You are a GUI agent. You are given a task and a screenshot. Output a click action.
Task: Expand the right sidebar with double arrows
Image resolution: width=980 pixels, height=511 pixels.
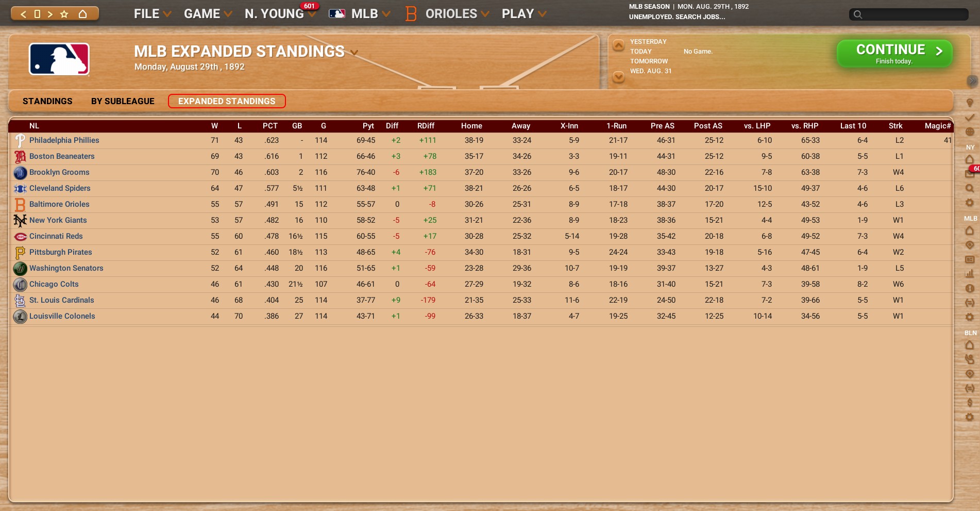(x=972, y=80)
